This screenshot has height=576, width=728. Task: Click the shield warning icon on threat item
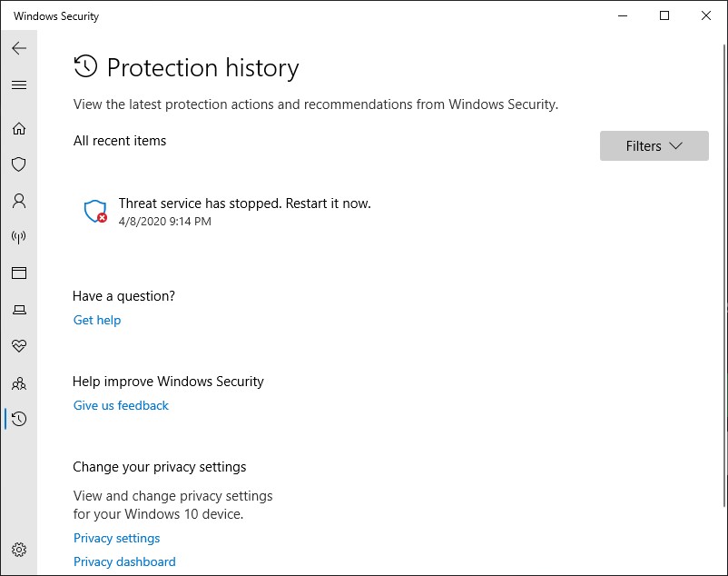[95, 212]
